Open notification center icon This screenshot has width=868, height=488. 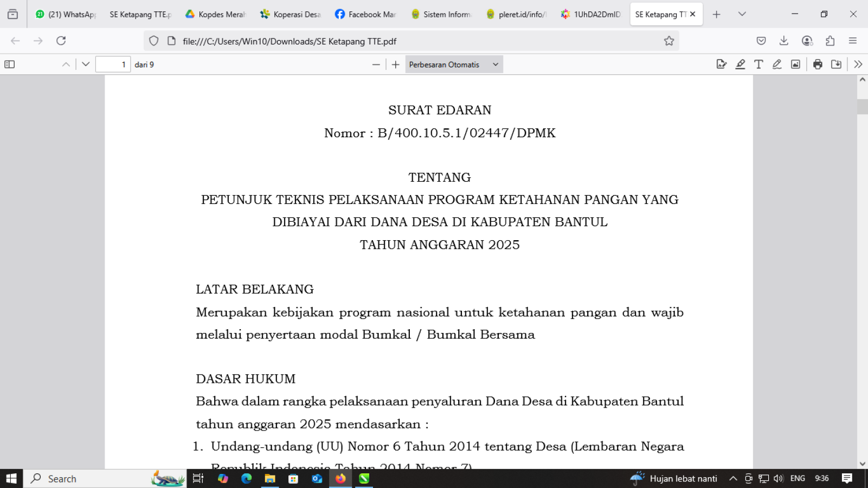click(x=847, y=479)
